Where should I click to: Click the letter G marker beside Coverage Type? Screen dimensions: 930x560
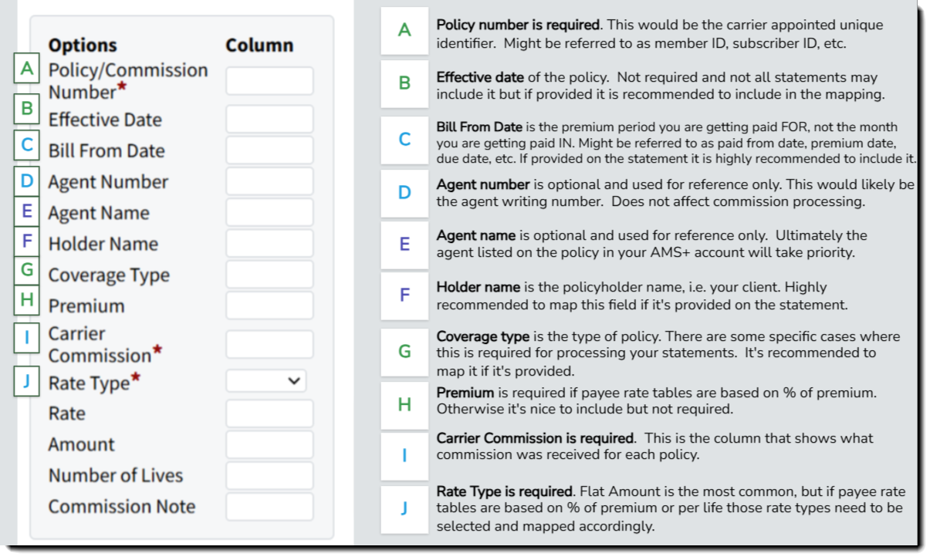(27, 270)
